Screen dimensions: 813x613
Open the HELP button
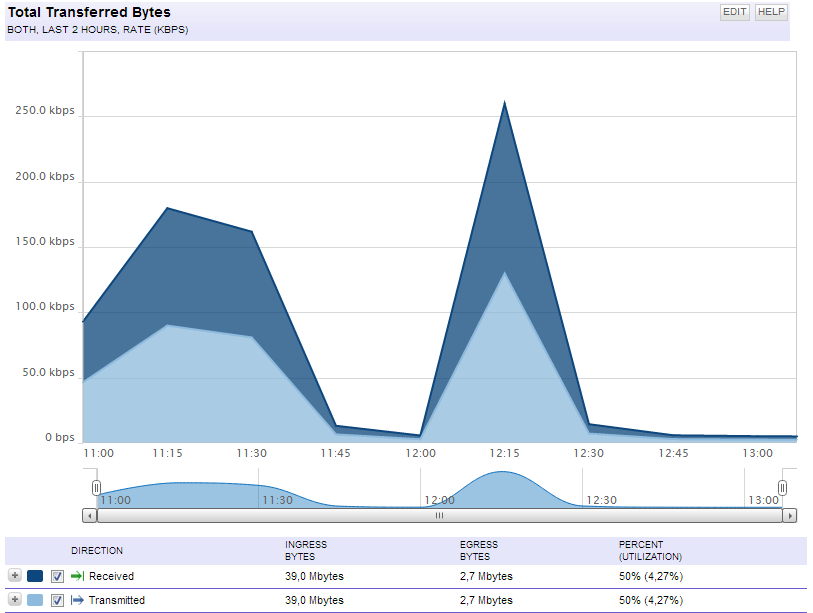coord(772,12)
